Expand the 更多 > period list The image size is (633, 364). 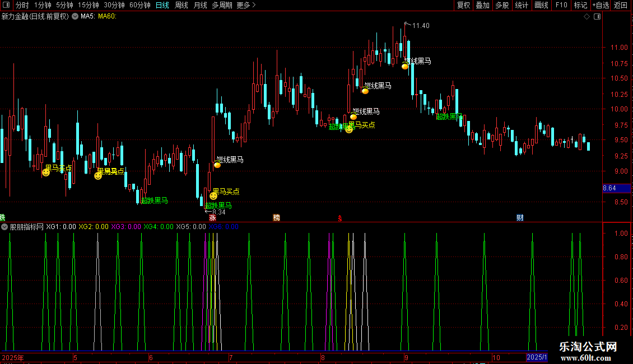[246, 5]
